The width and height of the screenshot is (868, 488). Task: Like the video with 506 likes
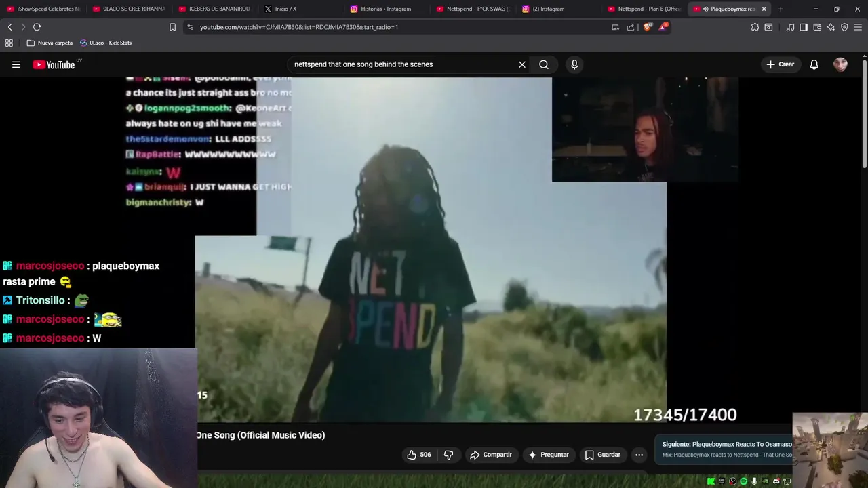419,455
